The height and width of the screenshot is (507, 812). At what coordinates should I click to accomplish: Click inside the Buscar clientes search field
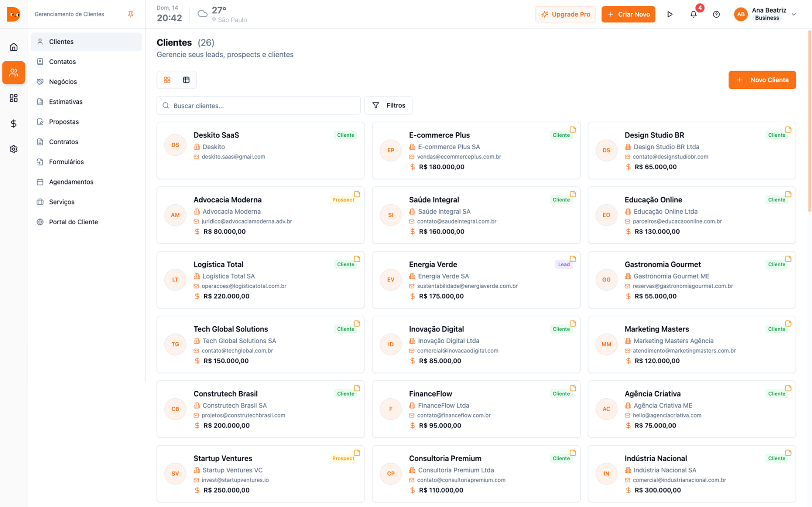point(258,105)
